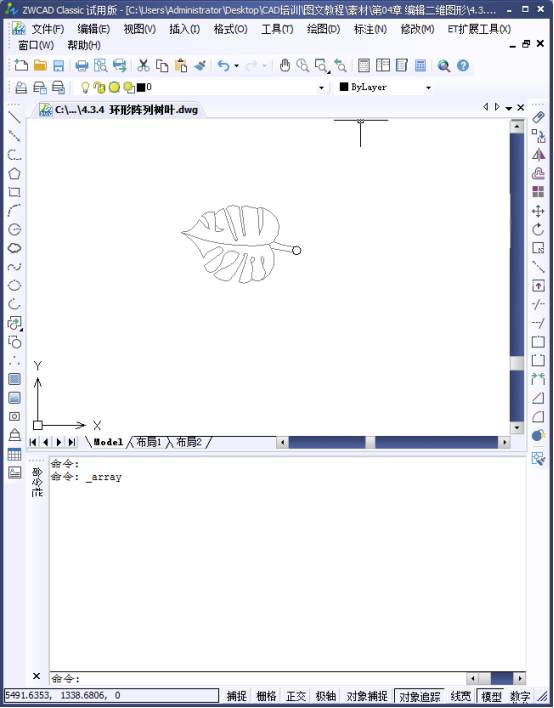Open the 绘图(D) menu

coord(323,29)
